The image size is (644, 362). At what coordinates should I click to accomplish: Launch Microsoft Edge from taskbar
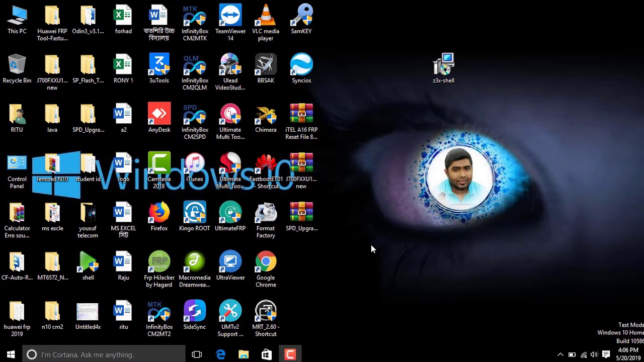[220, 354]
